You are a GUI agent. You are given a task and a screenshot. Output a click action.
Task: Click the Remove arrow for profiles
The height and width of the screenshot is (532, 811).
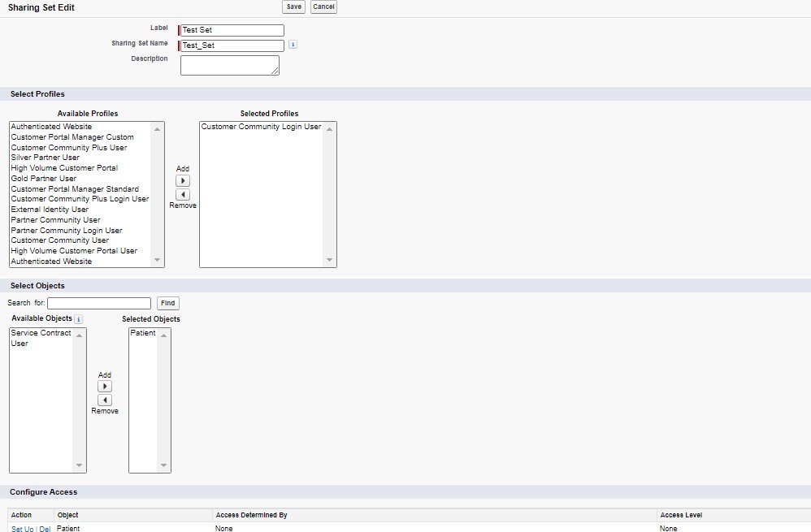(183, 194)
